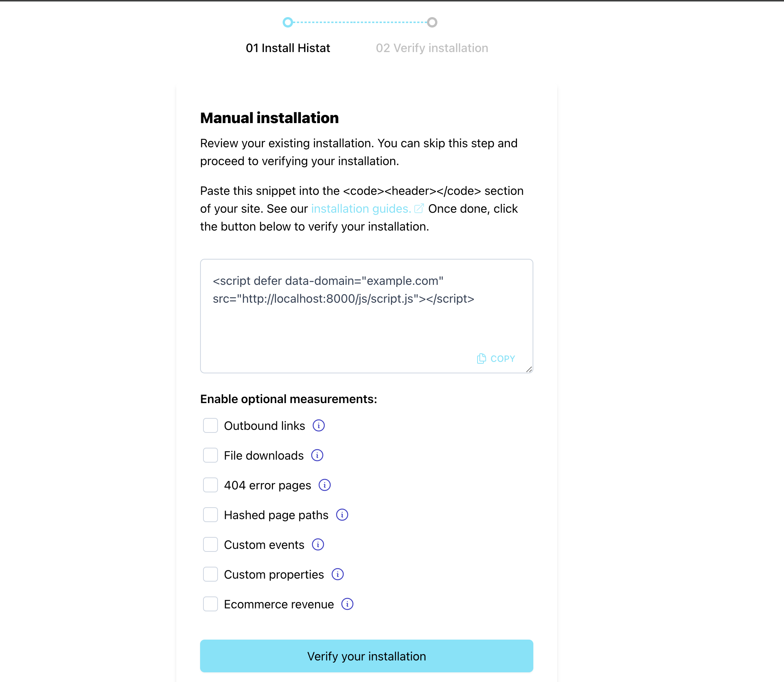This screenshot has height=682, width=784.
Task: Toggle the 404 error pages checkbox
Action: pyautogui.click(x=210, y=485)
